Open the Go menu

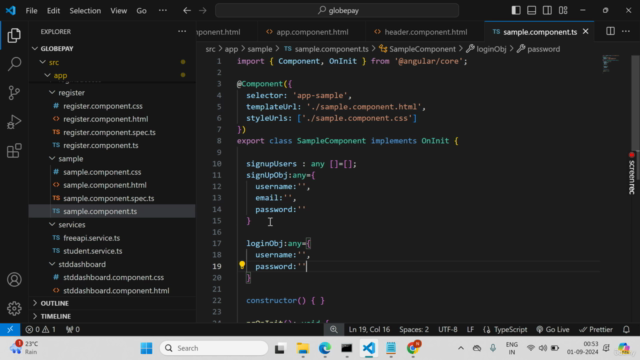pyautogui.click(x=141, y=11)
